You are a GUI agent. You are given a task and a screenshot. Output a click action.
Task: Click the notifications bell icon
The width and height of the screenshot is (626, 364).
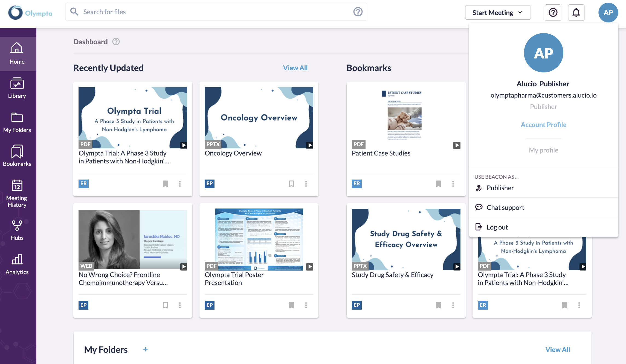pyautogui.click(x=576, y=13)
